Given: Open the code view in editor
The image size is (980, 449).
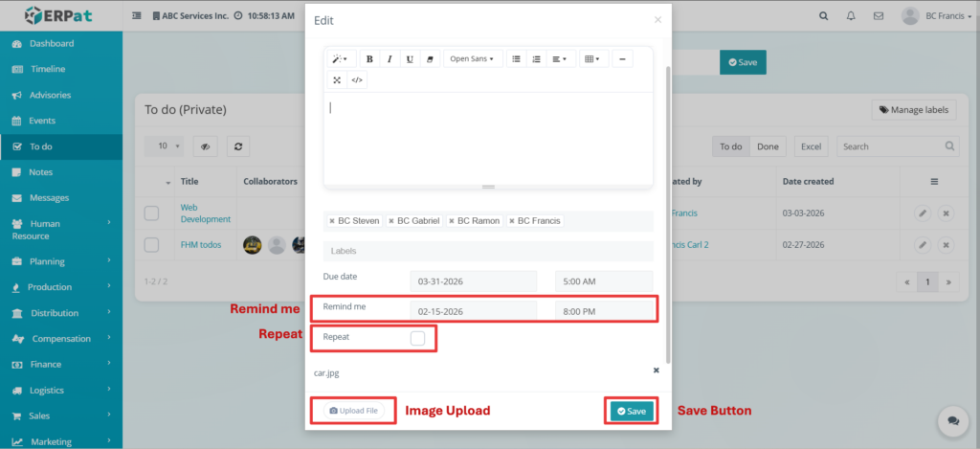Looking at the screenshot, I should click(x=357, y=80).
